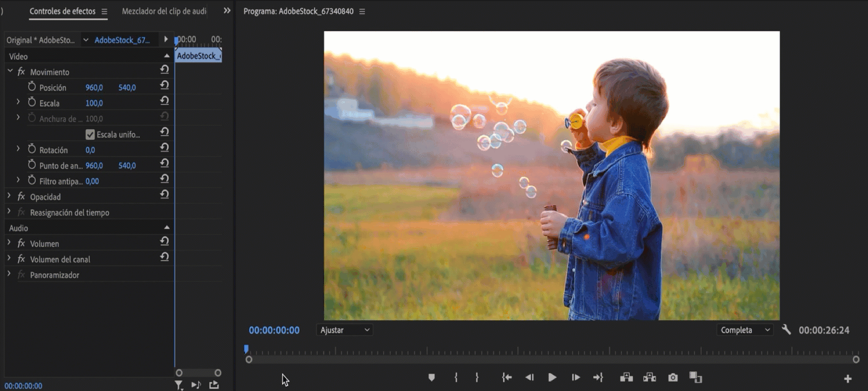
Task: Open button editor plus icon
Action: point(848,379)
